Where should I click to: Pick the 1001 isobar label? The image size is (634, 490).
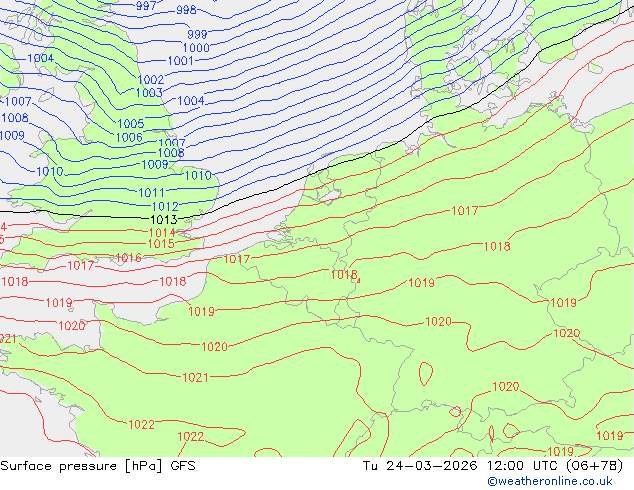click(x=181, y=61)
